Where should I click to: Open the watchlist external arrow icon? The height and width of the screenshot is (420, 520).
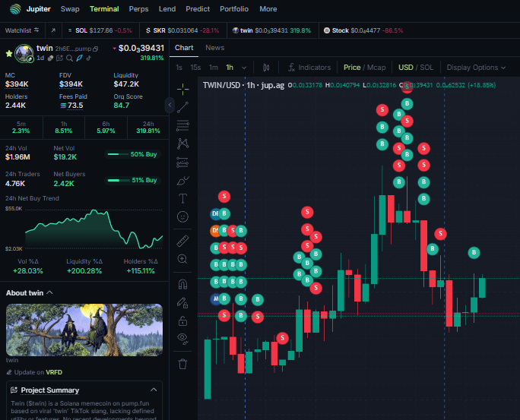click(x=53, y=30)
